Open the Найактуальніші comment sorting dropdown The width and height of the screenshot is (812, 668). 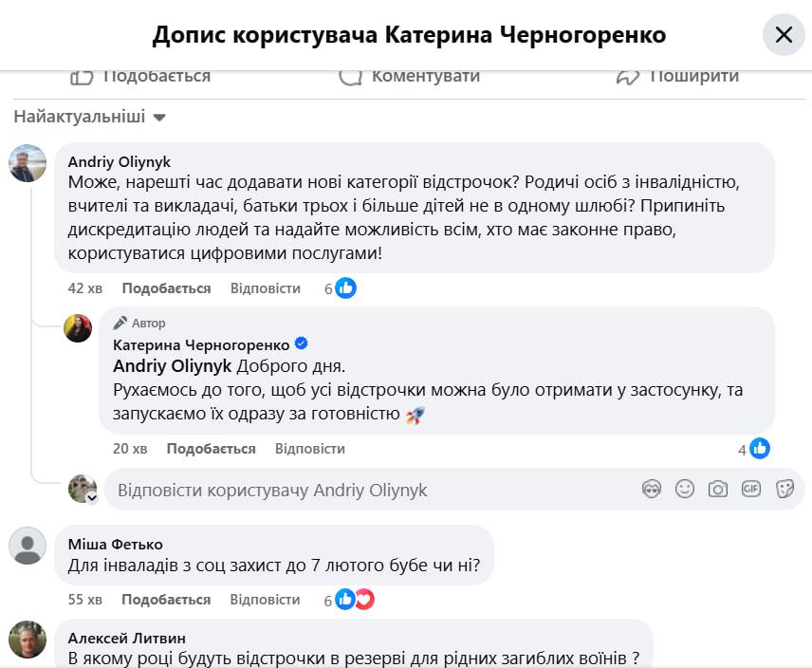pos(90,118)
